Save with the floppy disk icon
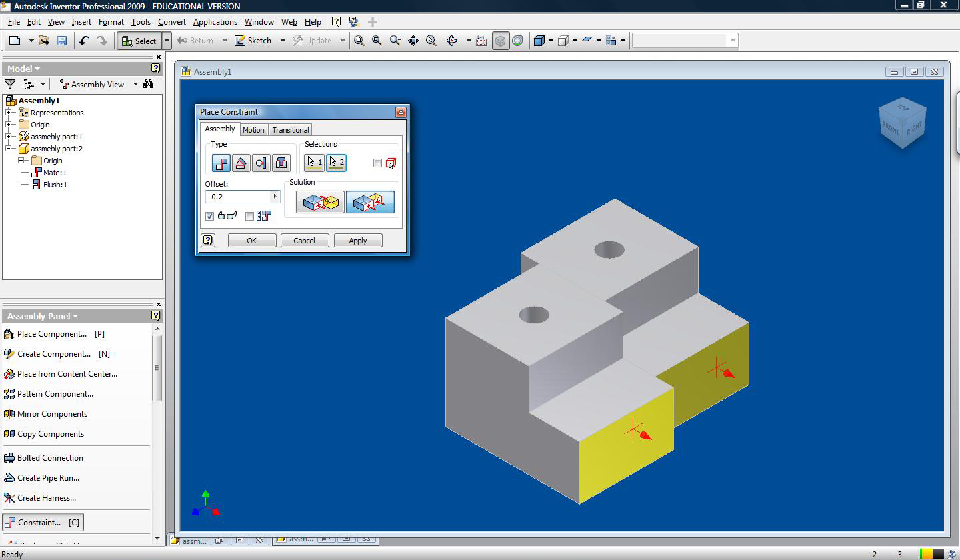The height and width of the screenshot is (560, 960). tap(62, 41)
